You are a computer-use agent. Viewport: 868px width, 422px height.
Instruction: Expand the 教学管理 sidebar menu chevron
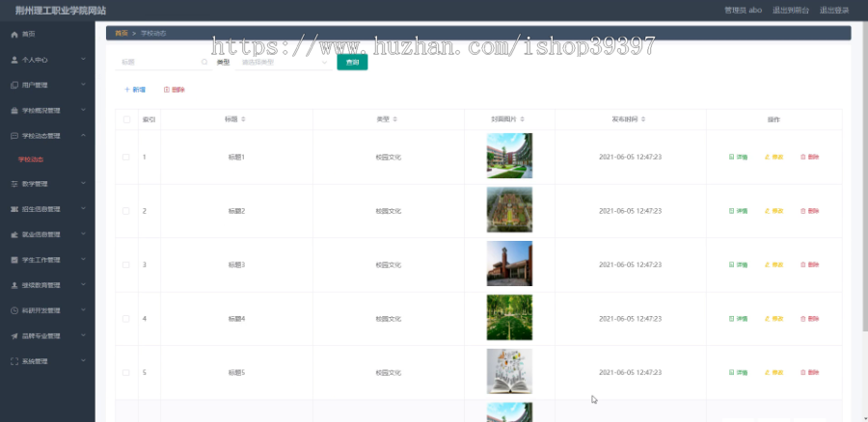coord(83,183)
